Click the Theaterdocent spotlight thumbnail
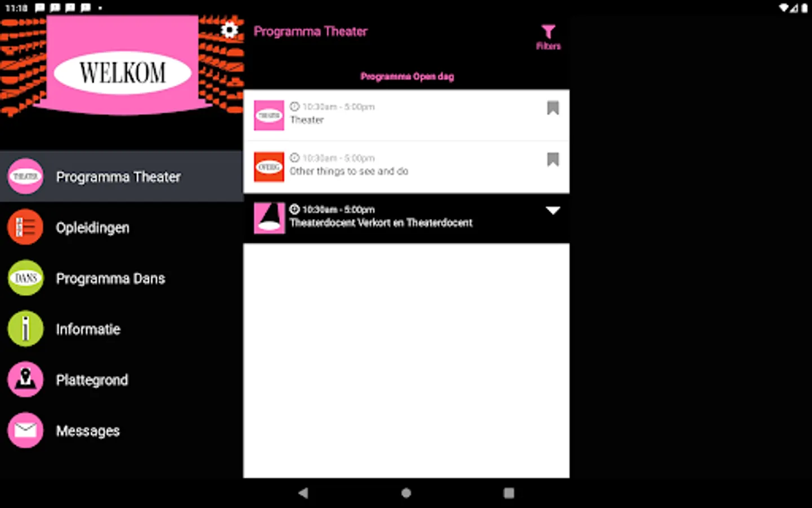Screen dimensions: 812x508 pos(269,218)
